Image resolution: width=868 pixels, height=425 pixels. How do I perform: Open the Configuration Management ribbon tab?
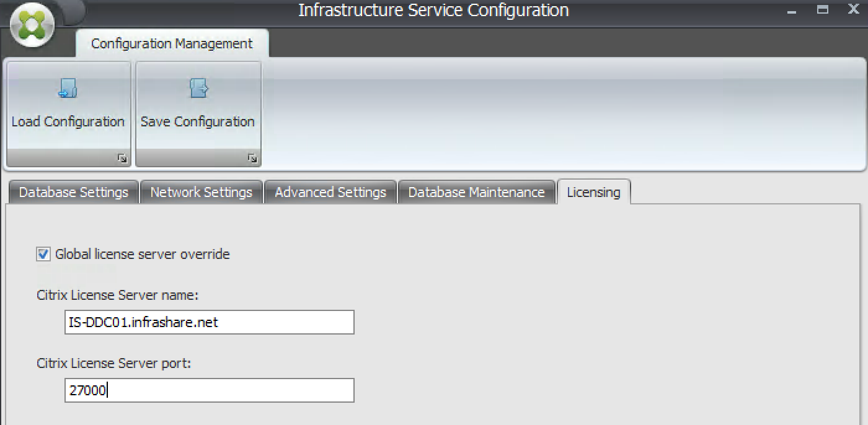[172, 43]
